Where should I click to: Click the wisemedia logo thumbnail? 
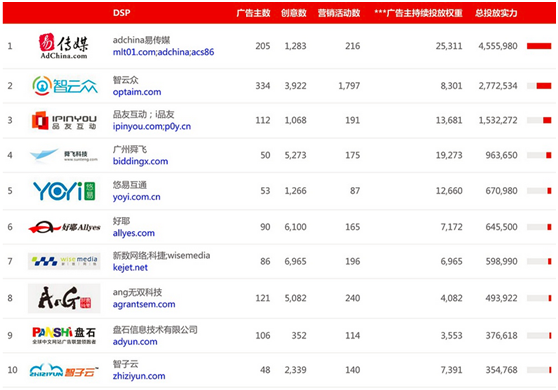pyautogui.click(x=64, y=261)
